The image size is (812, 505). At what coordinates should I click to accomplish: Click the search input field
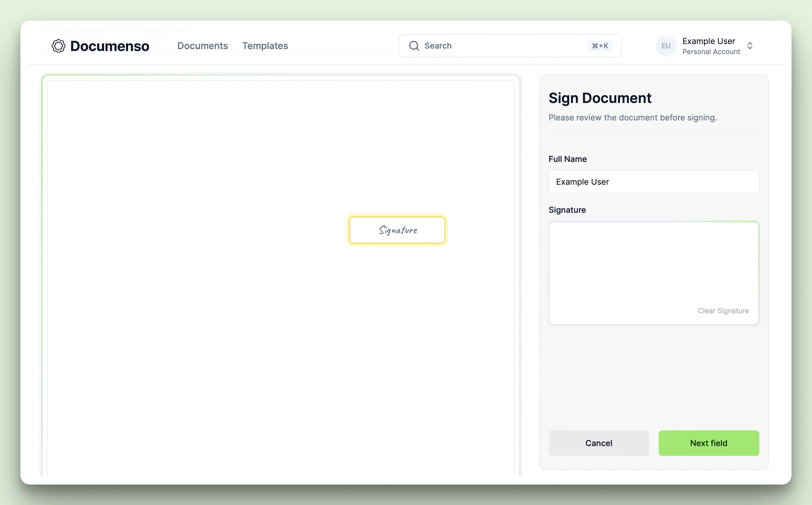(510, 45)
